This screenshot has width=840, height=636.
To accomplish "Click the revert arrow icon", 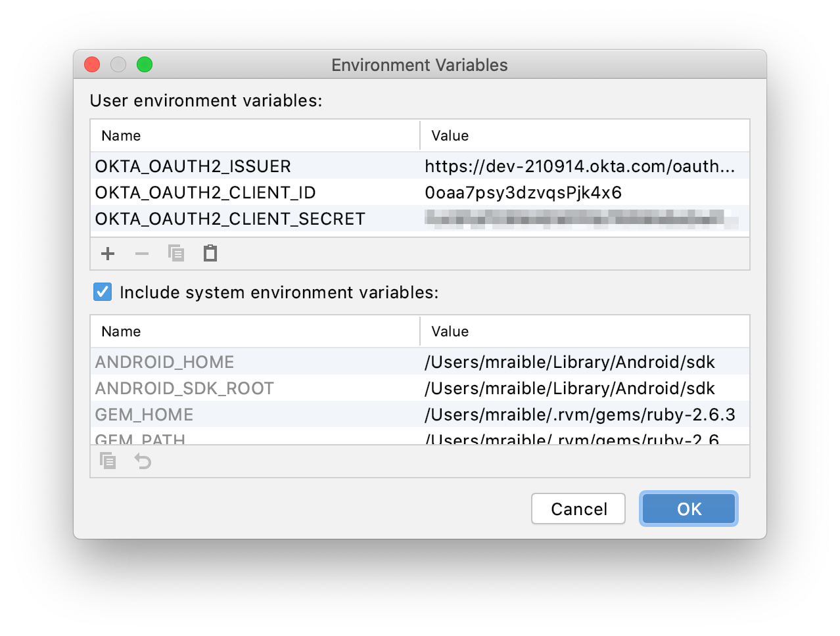I will 143,461.
